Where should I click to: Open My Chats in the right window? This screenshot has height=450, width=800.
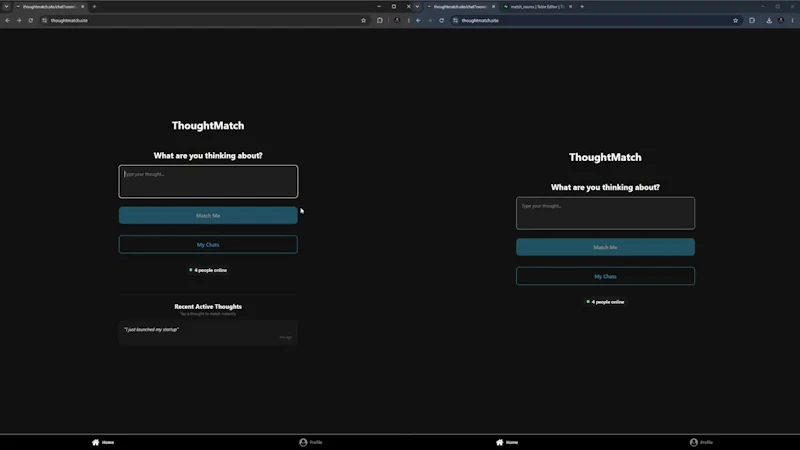605,276
